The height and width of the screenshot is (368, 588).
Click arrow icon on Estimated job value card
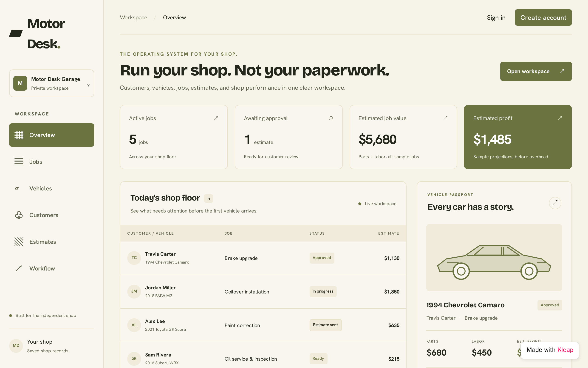pos(445,118)
